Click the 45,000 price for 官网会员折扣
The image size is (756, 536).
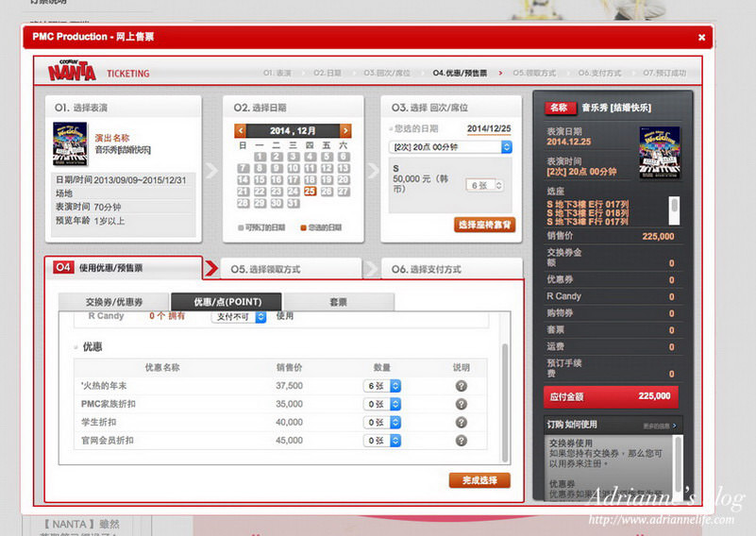(x=290, y=441)
